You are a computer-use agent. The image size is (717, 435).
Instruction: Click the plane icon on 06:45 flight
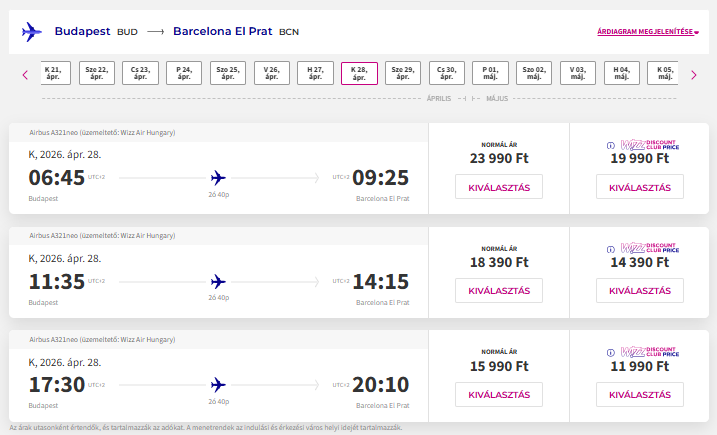pos(218,178)
